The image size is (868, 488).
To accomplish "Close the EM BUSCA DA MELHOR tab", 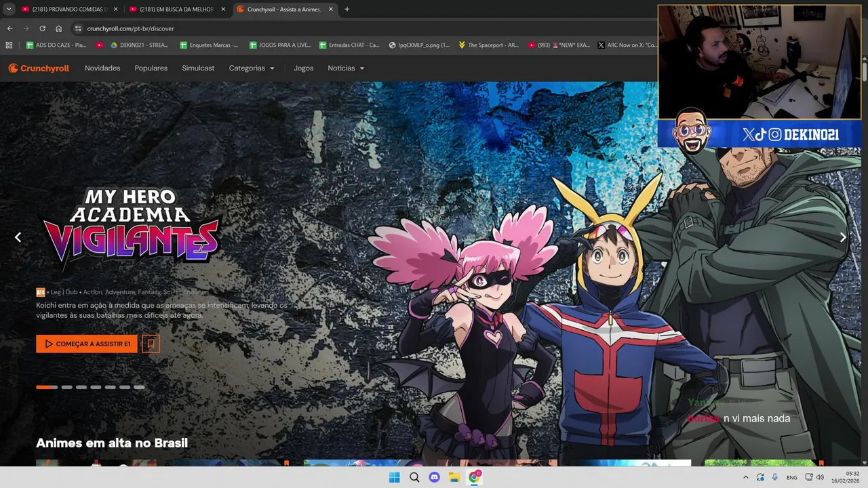I will [223, 9].
